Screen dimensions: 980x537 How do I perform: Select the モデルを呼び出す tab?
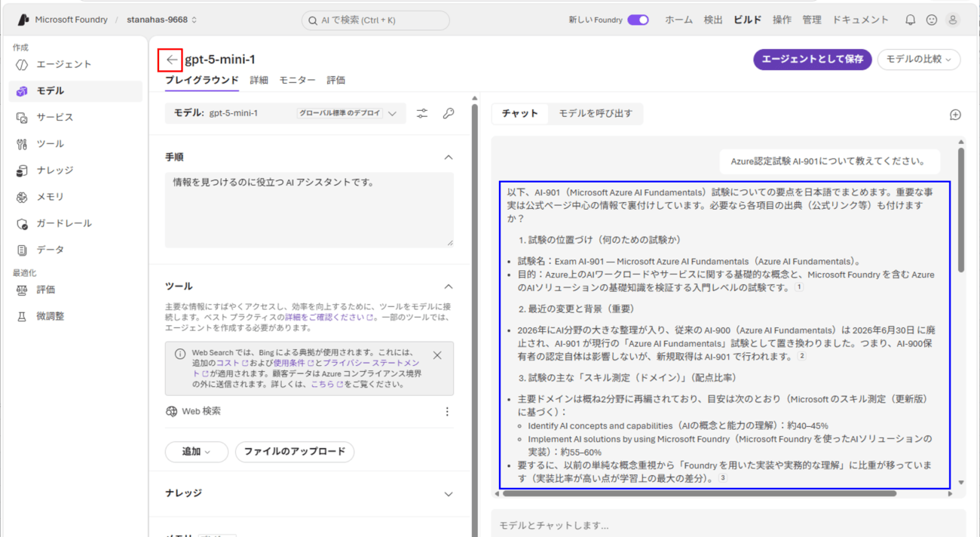596,114
